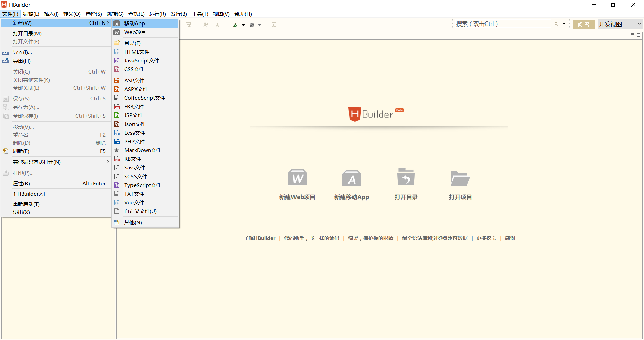Open the 编辑(E) menu
Viewport: 644px width, 340px height.
(x=31, y=14)
